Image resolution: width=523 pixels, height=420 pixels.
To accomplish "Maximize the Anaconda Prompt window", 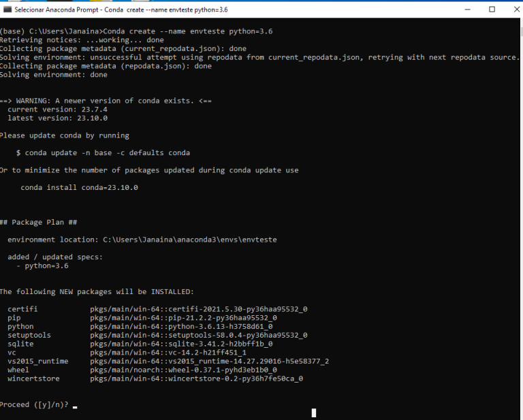I will [x=492, y=10].
